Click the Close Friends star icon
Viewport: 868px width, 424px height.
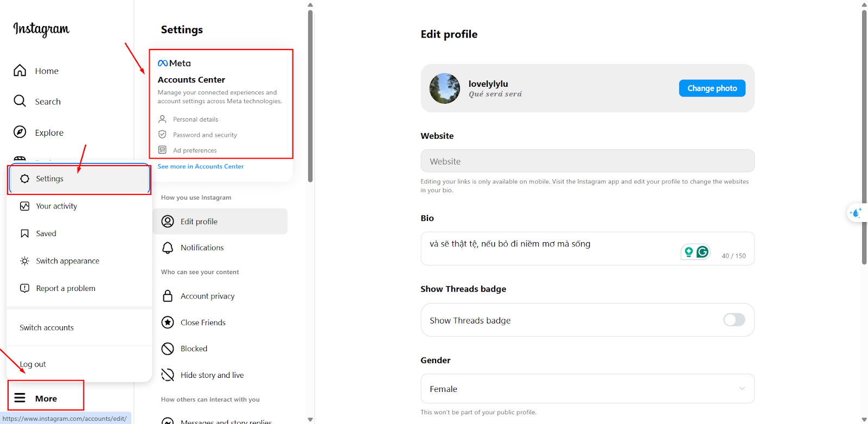(x=168, y=322)
